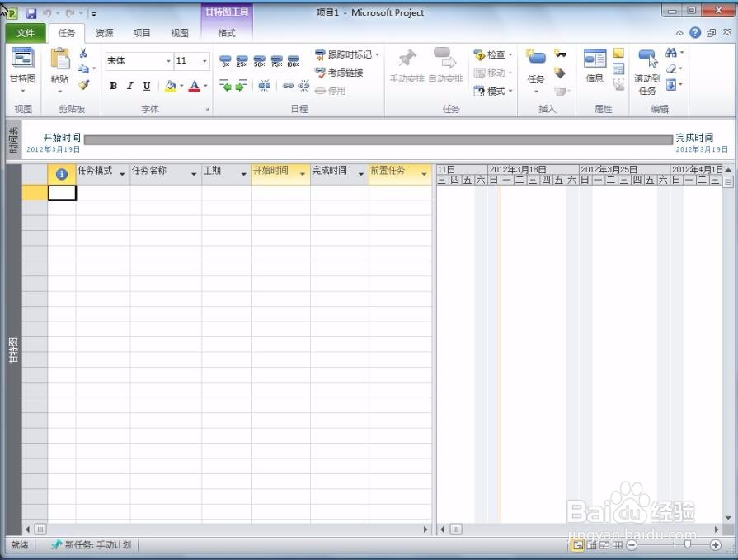Viewport: 738px width, 560px height.
Task: Switch to Team Planner view in status bar
Action: [x=604, y=545]
